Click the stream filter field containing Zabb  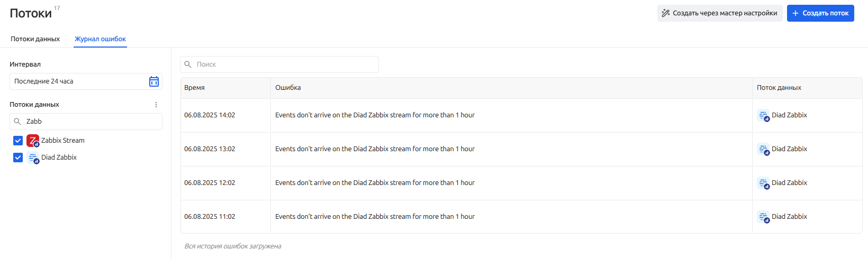coord(90,122)
